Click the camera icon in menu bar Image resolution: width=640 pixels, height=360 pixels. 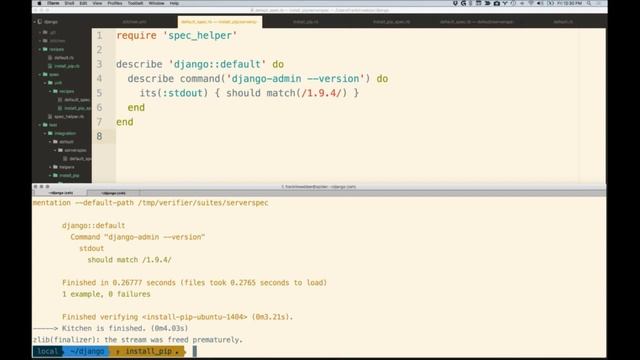[497, 3]
